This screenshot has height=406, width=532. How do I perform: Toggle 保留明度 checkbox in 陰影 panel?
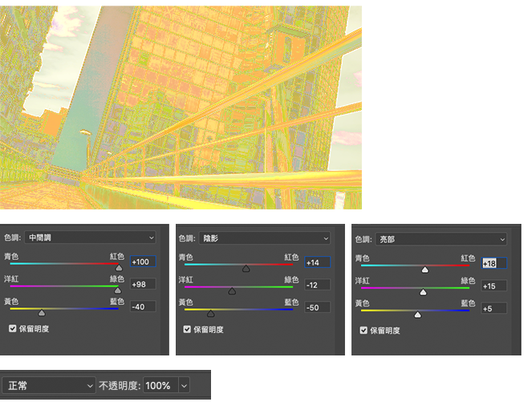pyautogui.click(x=187, y=329)
